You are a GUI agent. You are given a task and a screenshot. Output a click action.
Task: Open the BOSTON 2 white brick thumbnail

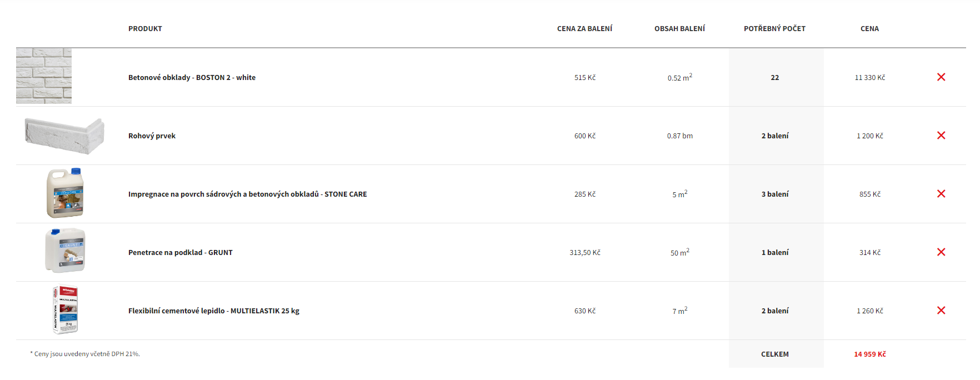click(44, 76)
